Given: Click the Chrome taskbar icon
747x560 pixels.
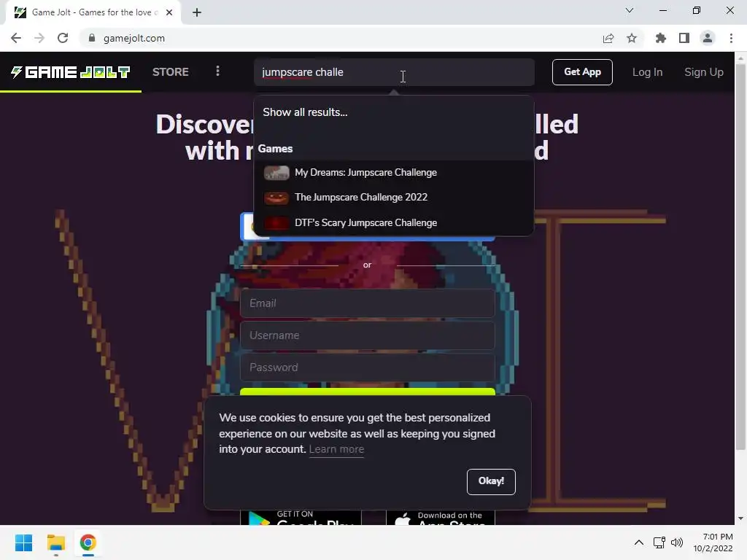Looking at the screenshot, I should (88, 542).
